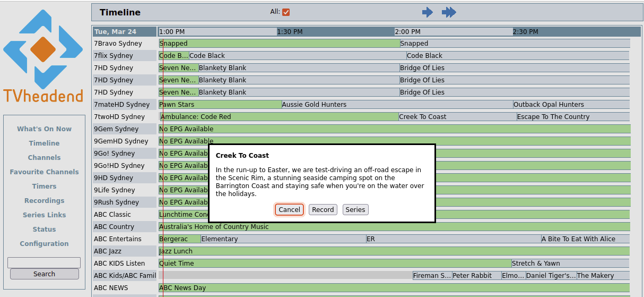The width and height of the screenshot is (644, 297).
Task: Schedule Series recording for Creek To Coast
Action: [x=355, y=209]
